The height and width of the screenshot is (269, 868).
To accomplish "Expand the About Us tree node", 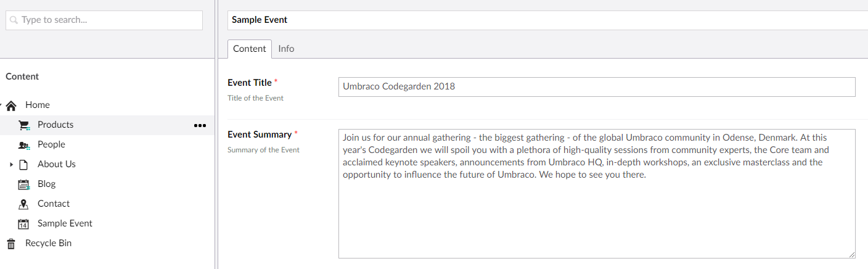I will [11, 165].
